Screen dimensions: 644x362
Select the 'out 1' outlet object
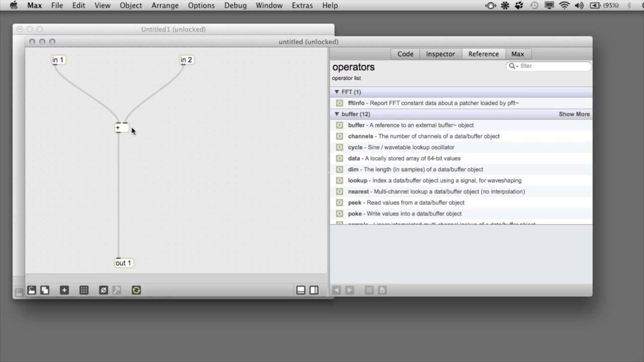click(x=124, y=263)
